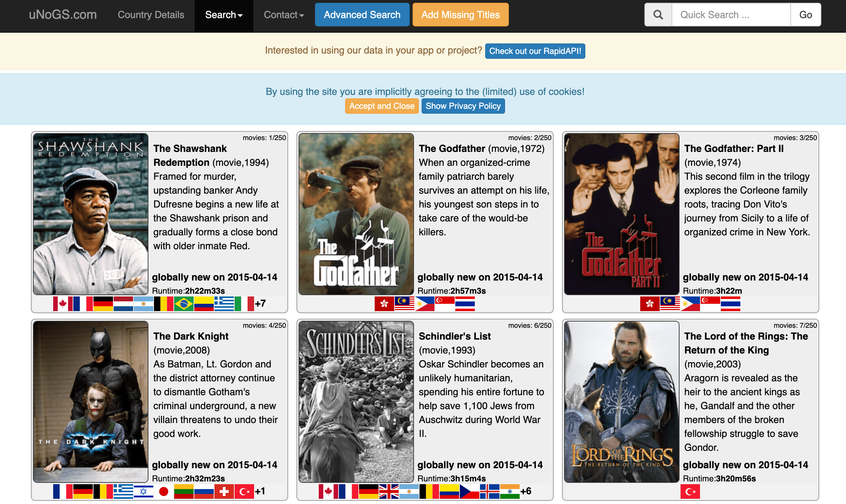Open the uNoGS.com home link
846x504 pixels.
click(63, 15)
